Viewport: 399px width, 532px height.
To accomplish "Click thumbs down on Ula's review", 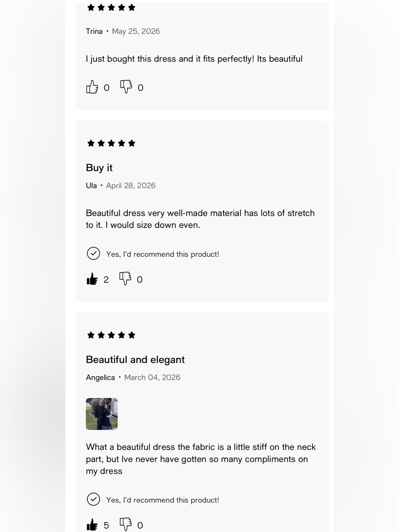I will 125,279.
